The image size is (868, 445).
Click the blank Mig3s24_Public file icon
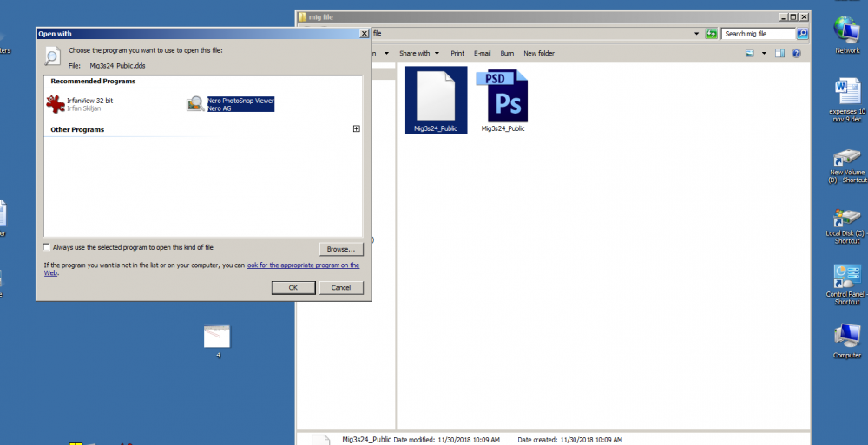[436, 96]
